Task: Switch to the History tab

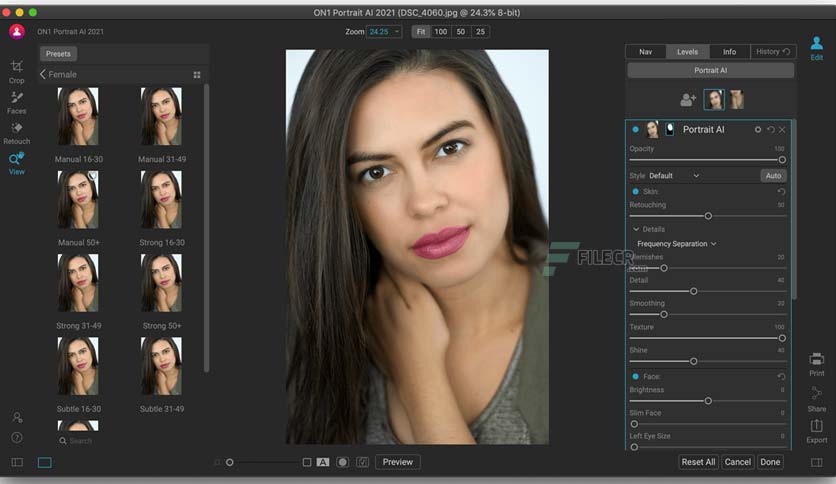Action: [773, 52]
